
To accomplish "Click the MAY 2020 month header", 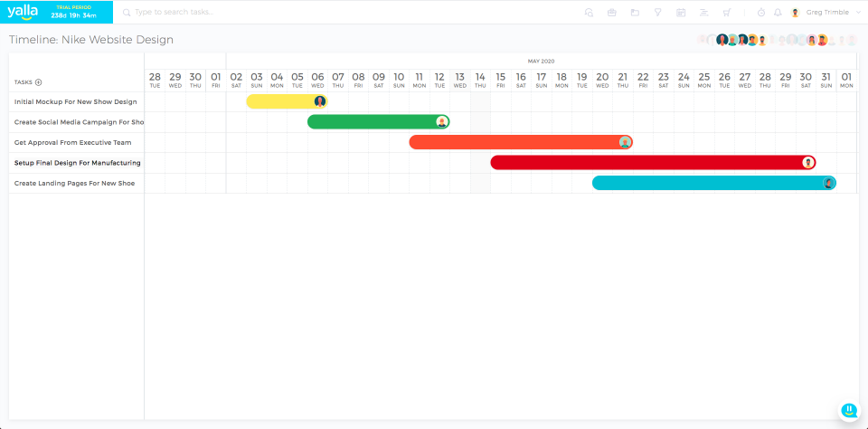I will 541,61.
